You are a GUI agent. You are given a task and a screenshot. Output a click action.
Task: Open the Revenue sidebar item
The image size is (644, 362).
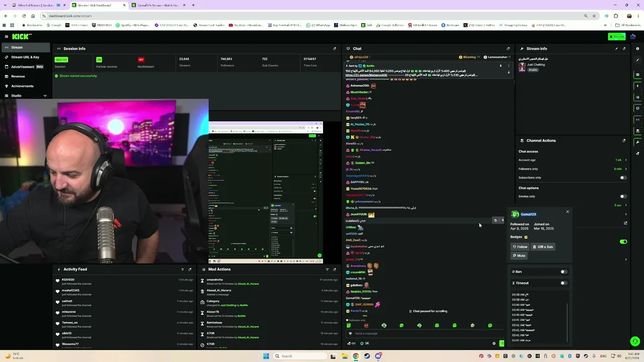pyautogui.click(x=25, y=76)
